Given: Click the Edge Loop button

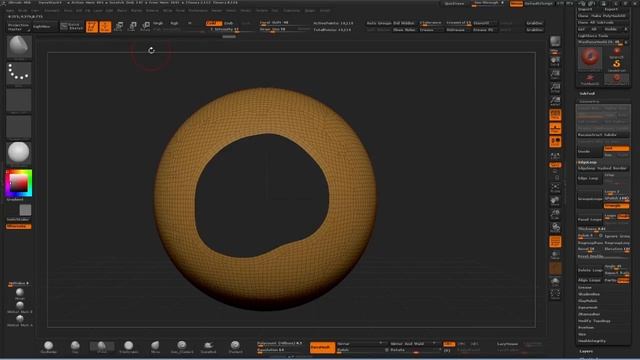Looking at the screenshot, I should 589,178.
